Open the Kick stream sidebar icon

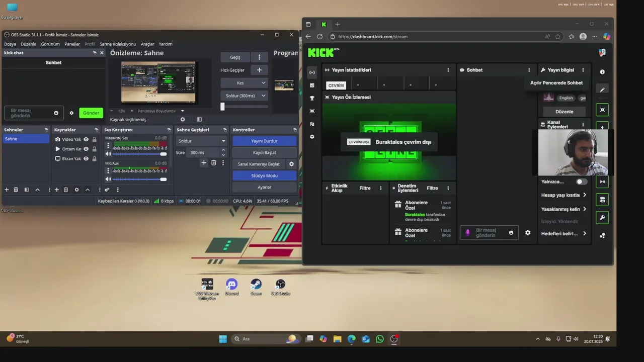pos(312,72)
